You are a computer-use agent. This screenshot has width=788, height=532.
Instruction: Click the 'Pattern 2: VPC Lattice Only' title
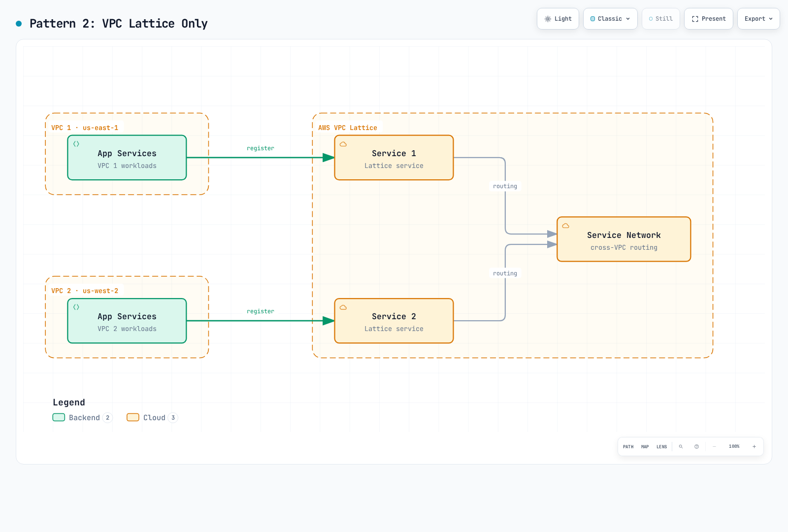pos(119,24)
